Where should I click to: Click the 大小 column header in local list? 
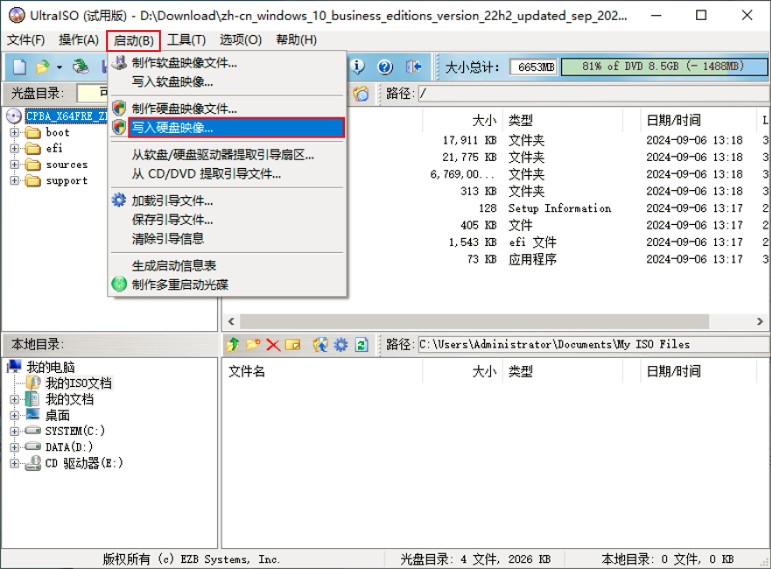coord(483,371)
